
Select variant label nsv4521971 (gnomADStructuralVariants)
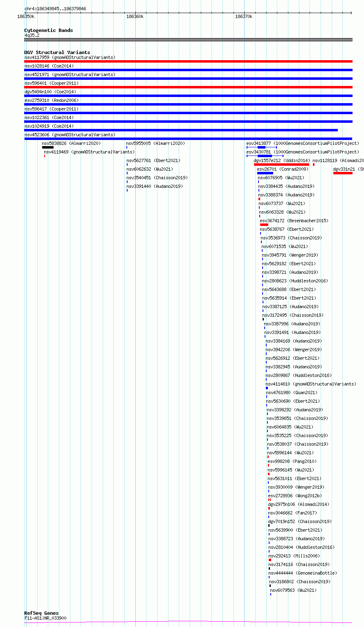[70, 74]
